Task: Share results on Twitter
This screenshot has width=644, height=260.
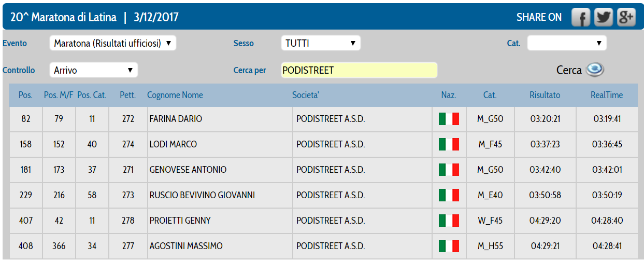Action: point(604,18)
